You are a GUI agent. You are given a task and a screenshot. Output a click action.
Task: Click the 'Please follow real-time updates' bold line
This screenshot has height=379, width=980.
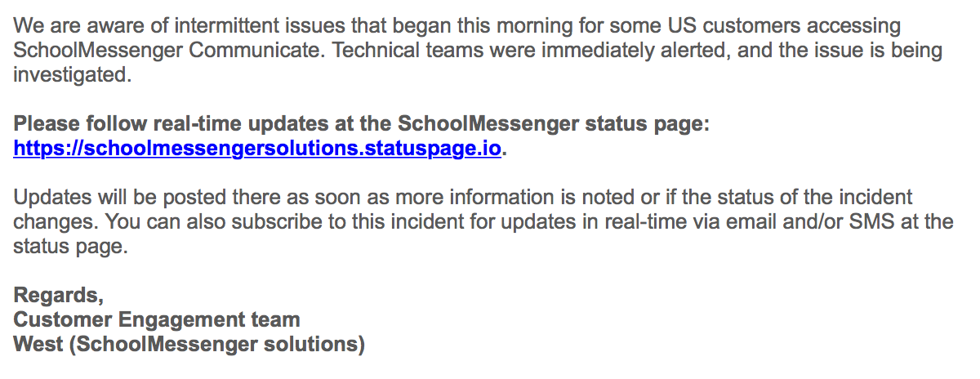click(x=363, y=125)
